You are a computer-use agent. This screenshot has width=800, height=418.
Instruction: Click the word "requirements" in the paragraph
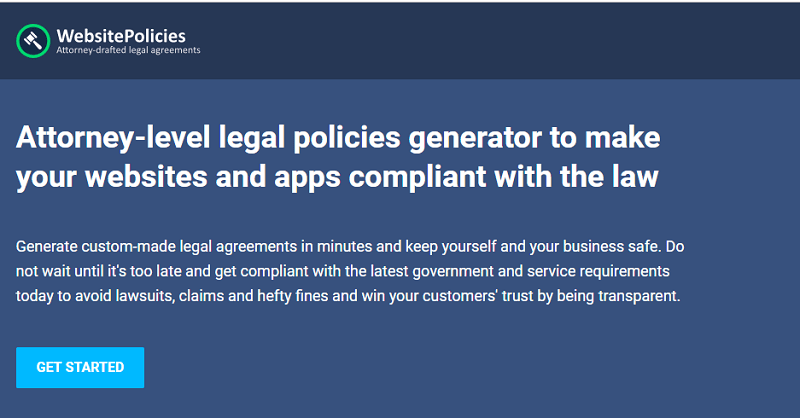[x=626, y=271]
